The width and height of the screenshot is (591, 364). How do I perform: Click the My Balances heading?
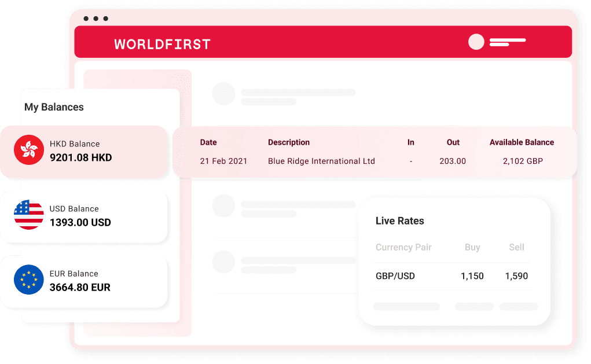point(54,108)
